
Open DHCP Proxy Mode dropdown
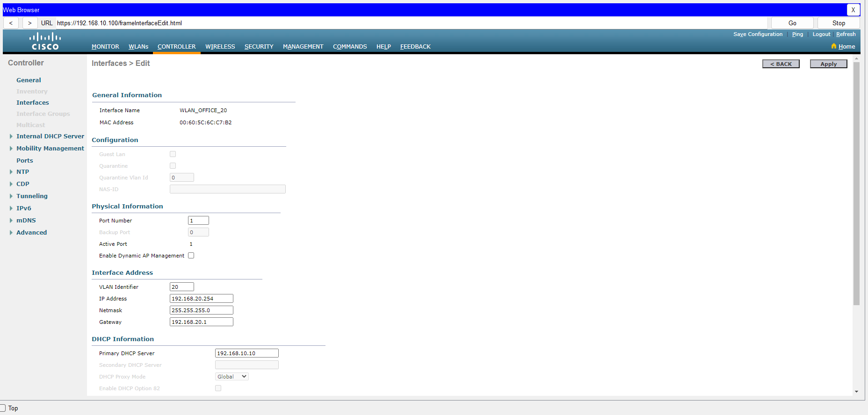click(231, 377)
